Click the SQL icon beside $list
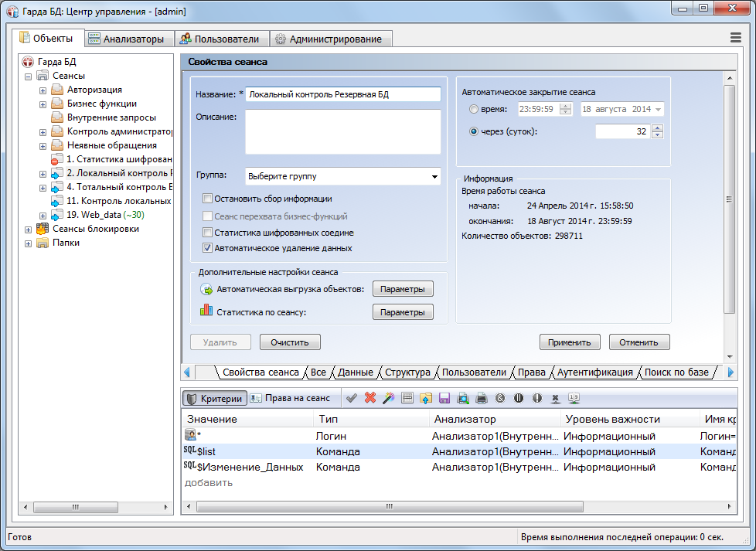The height and width of the screenshot is (551, 756). pos(189,450)
